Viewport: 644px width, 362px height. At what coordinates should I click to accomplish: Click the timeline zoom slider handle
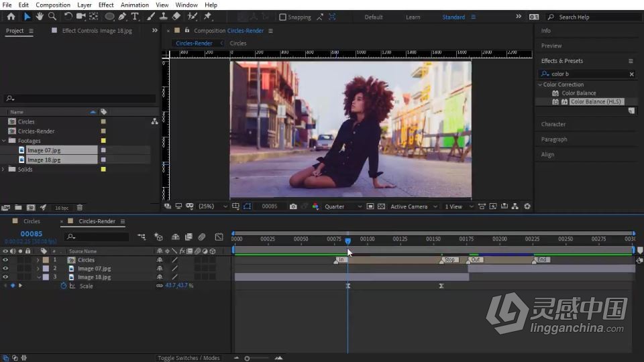point(247,358)
